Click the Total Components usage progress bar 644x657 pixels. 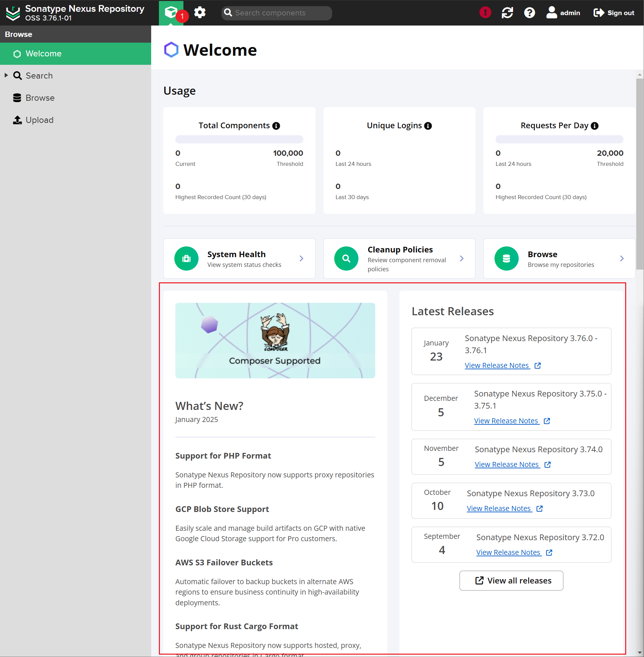tap(239, 139)
